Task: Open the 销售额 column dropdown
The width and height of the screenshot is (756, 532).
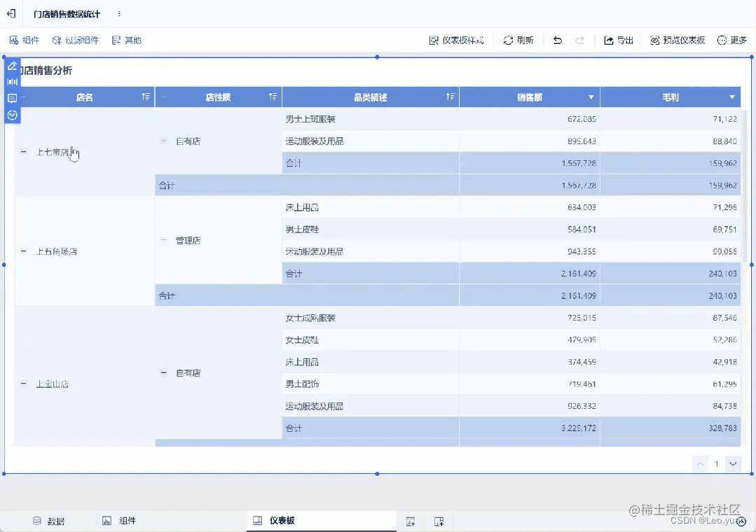Action: [591, 97]
